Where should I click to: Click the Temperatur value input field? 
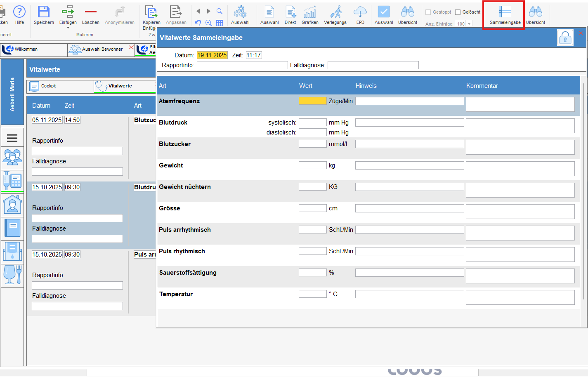312,294
